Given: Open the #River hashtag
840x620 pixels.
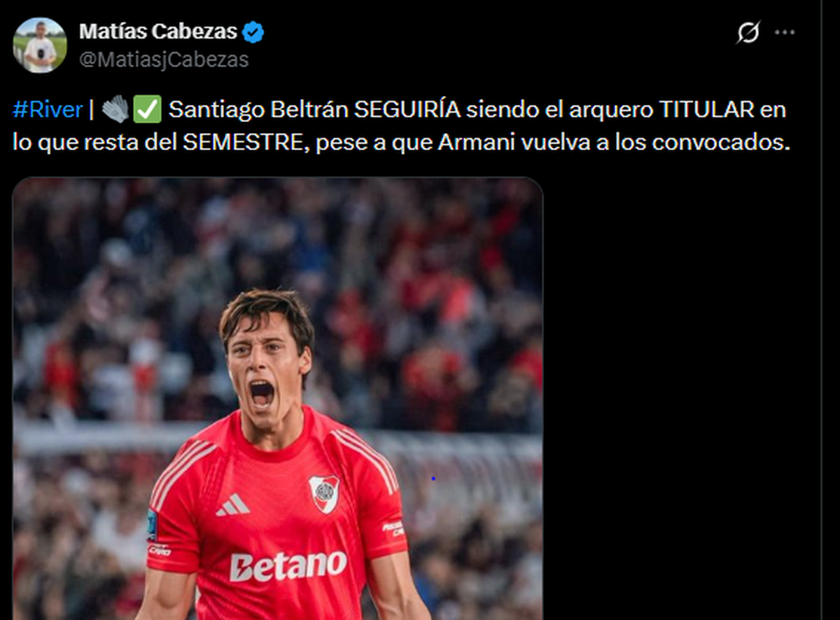Looking at the screenshot, I should click(x=48, y=110).
